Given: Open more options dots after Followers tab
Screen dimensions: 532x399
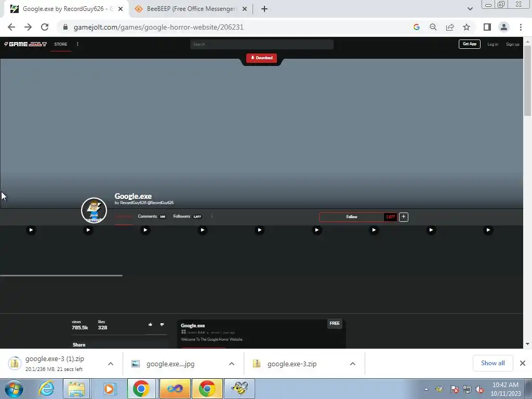Looking at the screenshot, I should [212, 216].
